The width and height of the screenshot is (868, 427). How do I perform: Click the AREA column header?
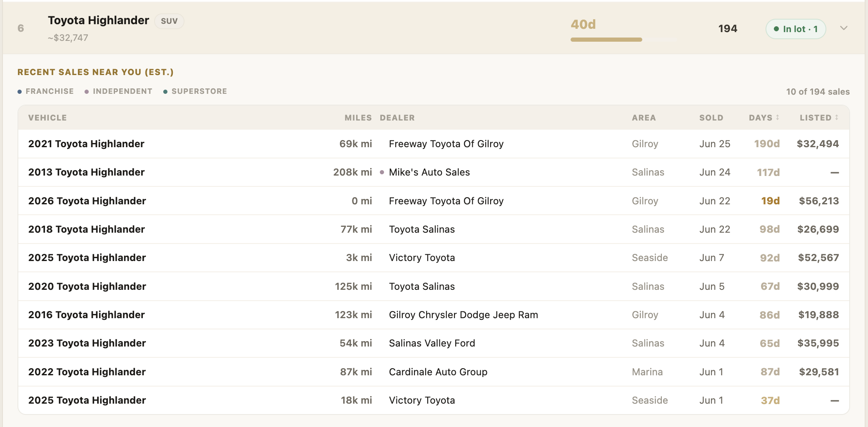pyautogui.click(x=644, y=118)
